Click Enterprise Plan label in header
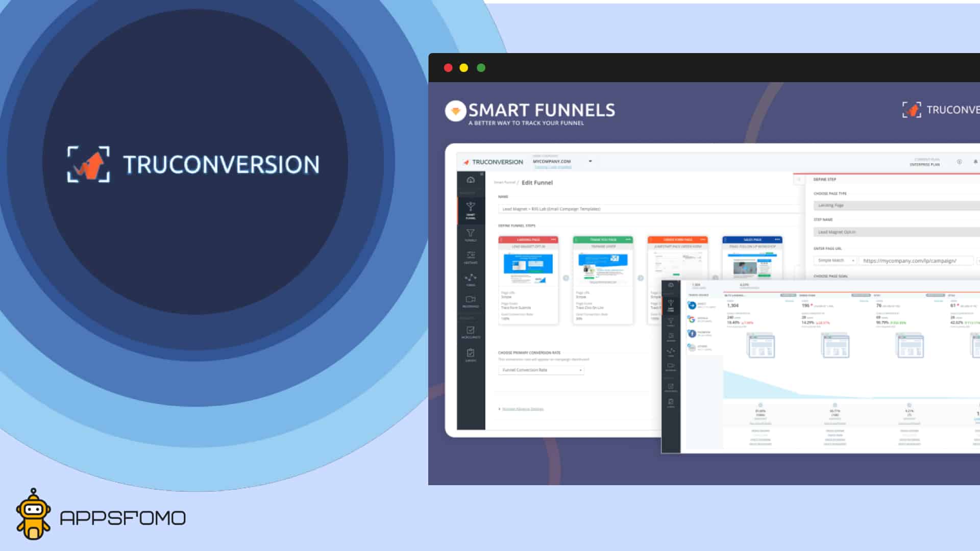Screen dimensions: 980x551 (x=924, y=164)
